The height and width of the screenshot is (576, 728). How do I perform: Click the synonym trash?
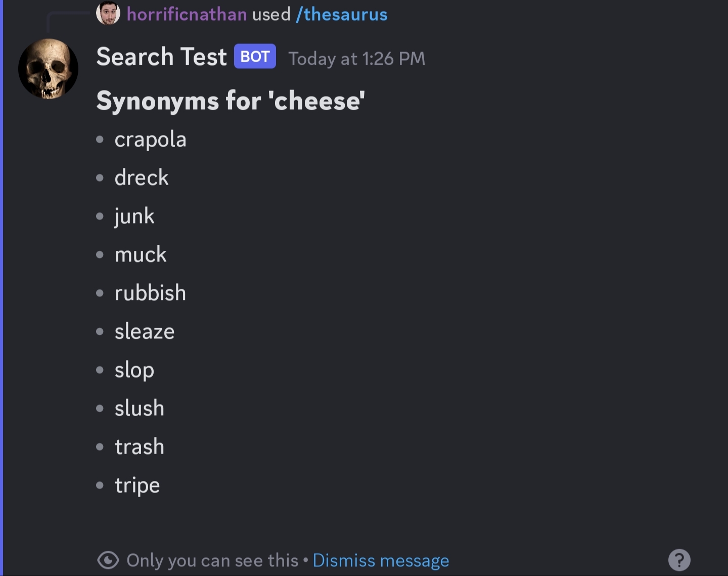pos(140,447)
